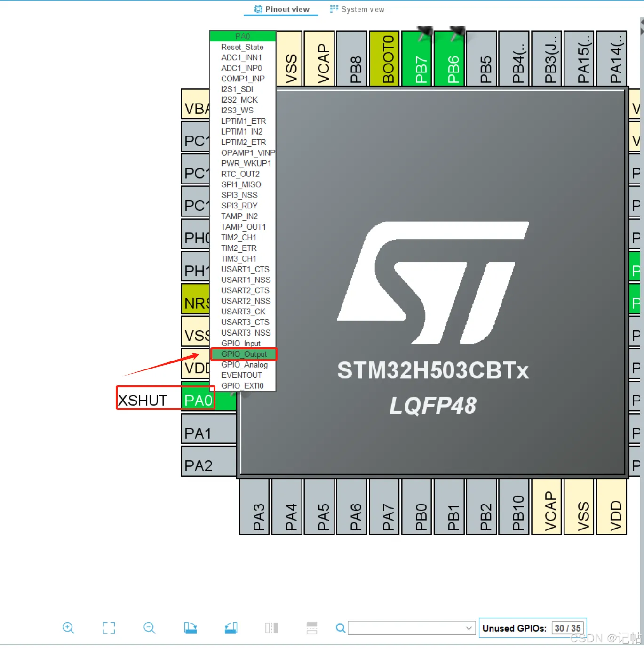The image size is (644, 649).
Task: Click the PA1 pin on the chip
Action: coord(209,429)
